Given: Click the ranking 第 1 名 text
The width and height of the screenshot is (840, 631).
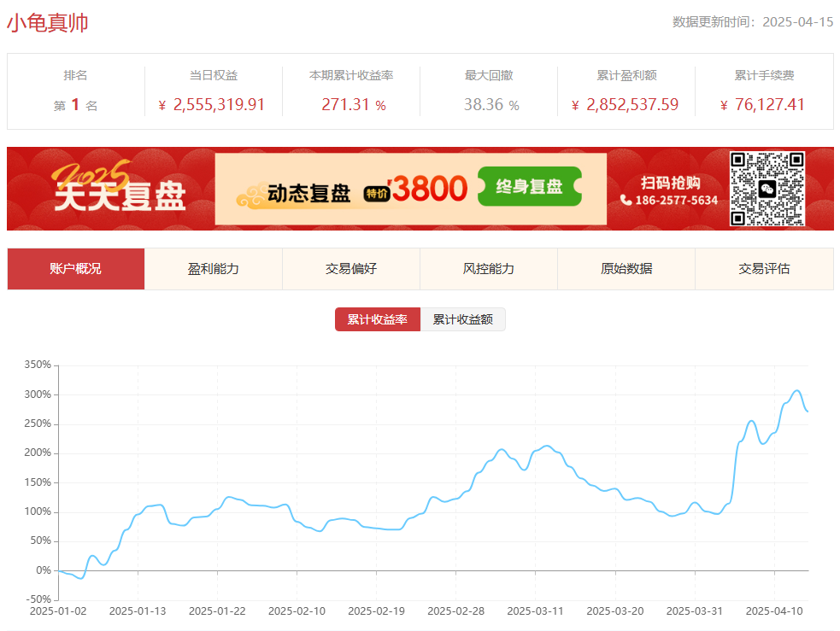Looking at the screenshot, I should pyautogui.click(x=75, y=105).
